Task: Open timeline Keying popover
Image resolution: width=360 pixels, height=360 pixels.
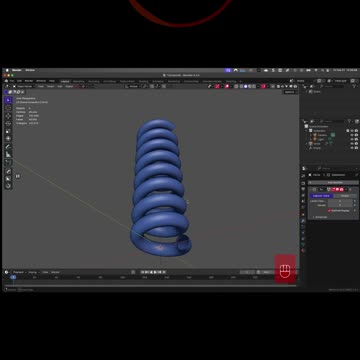Action: tap(33, 272)
